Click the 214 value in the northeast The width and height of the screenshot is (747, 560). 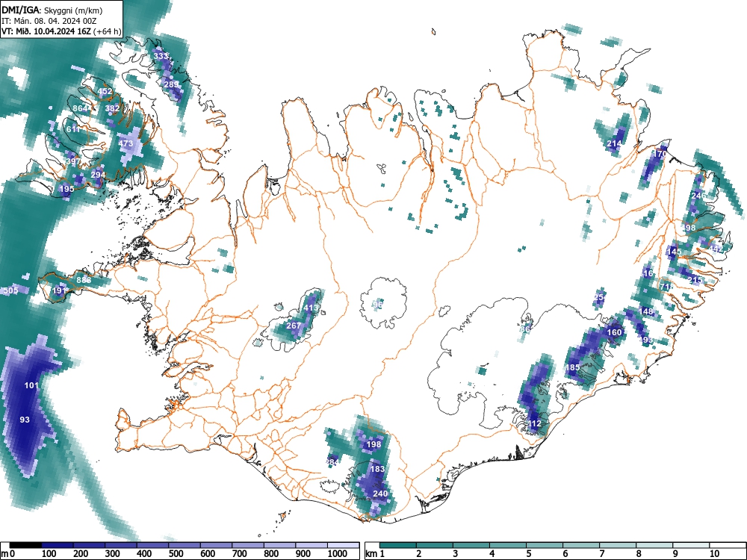(614, 143)
